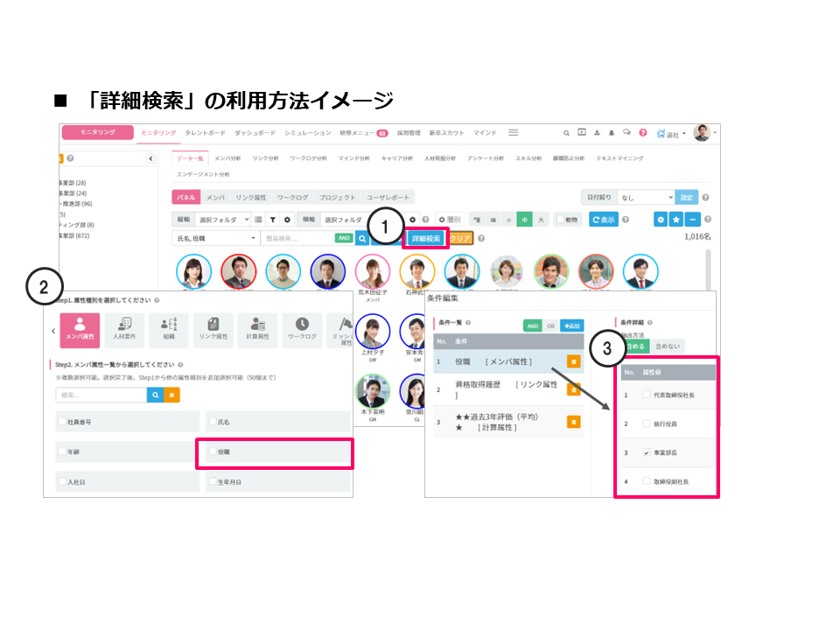Click the blue minus button

point(693,220)
